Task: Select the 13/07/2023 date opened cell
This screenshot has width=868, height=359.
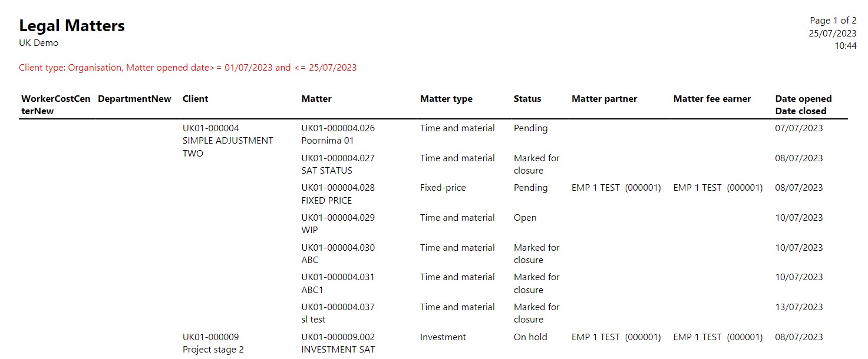Action: 799,307
